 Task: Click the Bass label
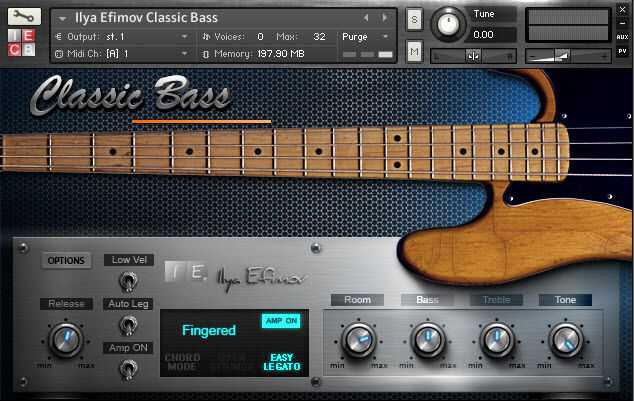[x=427, y=300]
